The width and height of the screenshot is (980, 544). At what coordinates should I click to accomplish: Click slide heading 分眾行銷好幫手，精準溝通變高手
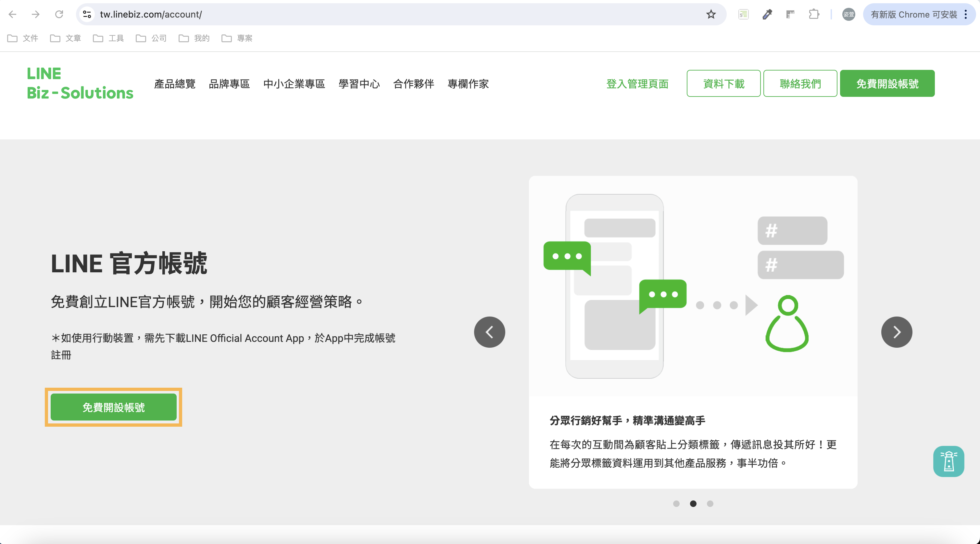pyautogui.click(x=627, y=420)
